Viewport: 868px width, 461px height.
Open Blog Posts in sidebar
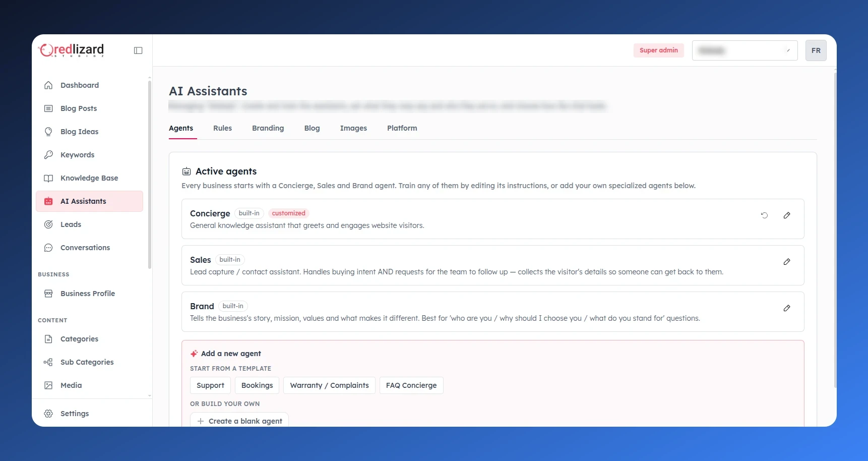pyautogui.click(x=90, y=108)
